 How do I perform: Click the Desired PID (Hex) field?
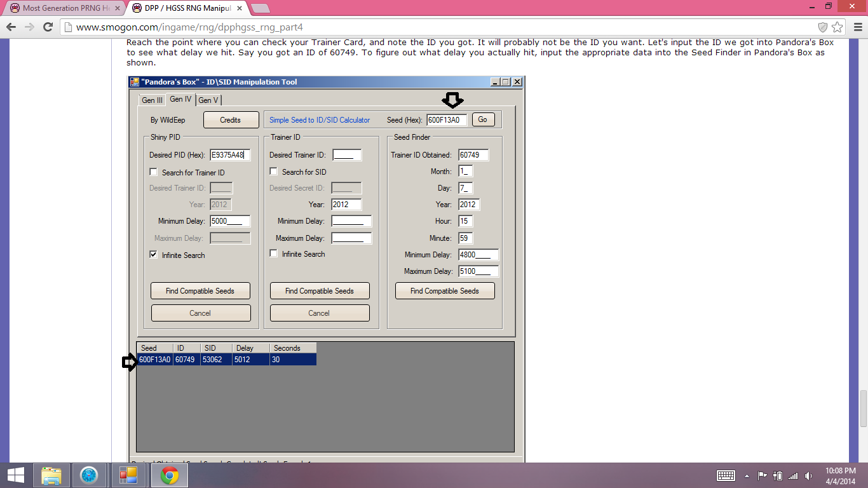[230, 154]
